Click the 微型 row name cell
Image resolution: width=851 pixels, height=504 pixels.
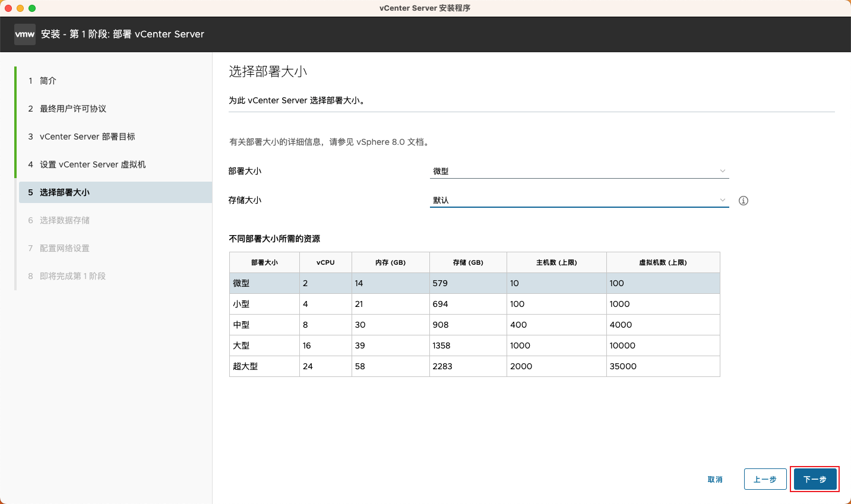click(264, 283)
